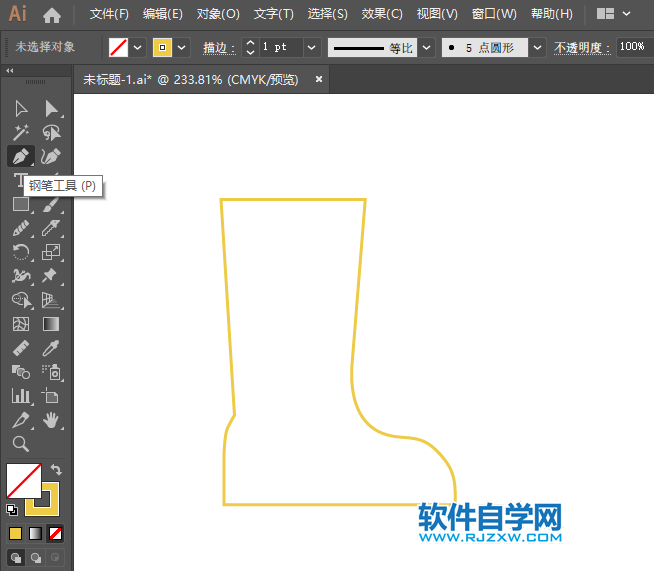Go to the Home screen icon
This screenshot has height=571, width=654.
(51, 15)
